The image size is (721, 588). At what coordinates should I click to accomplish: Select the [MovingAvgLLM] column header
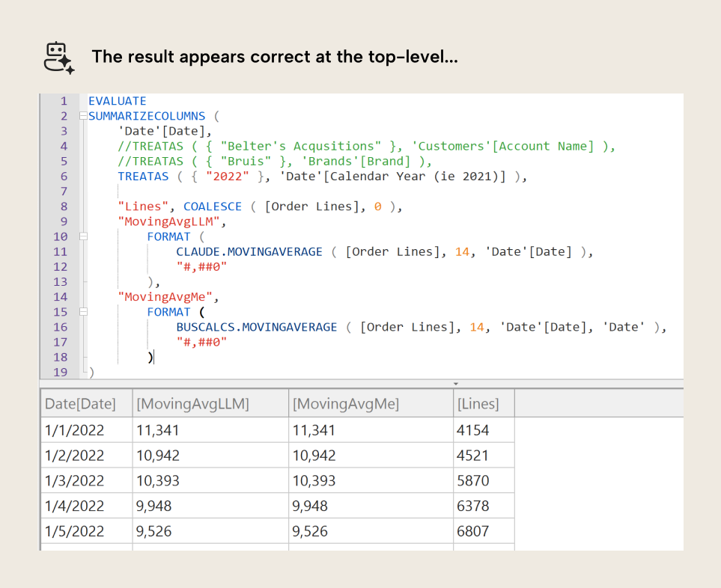(192, 404)
